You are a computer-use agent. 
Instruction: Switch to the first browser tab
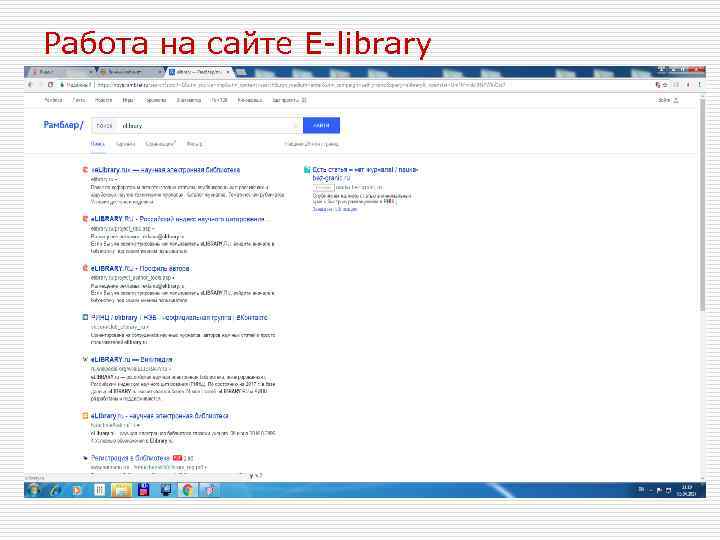click(59, 72)
